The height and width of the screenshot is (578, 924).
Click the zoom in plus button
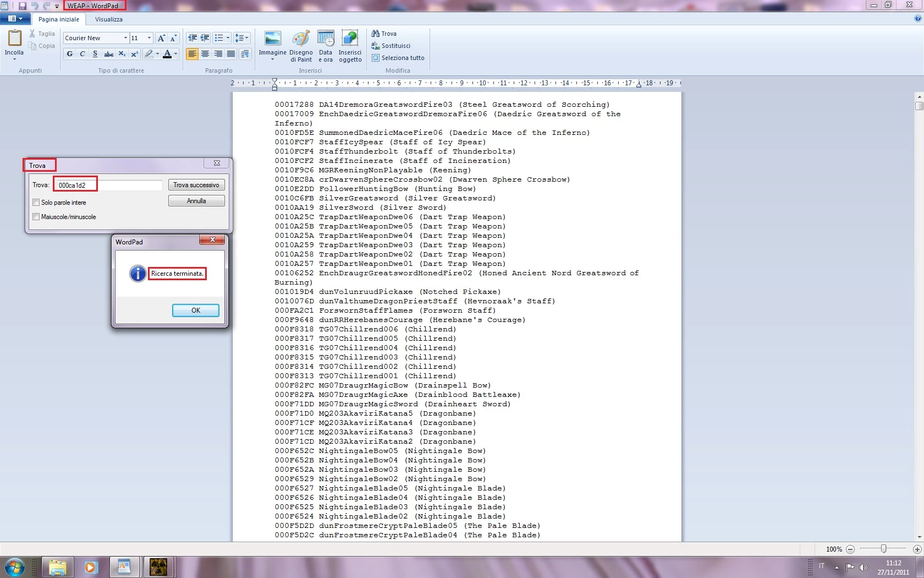click(917, 549)
